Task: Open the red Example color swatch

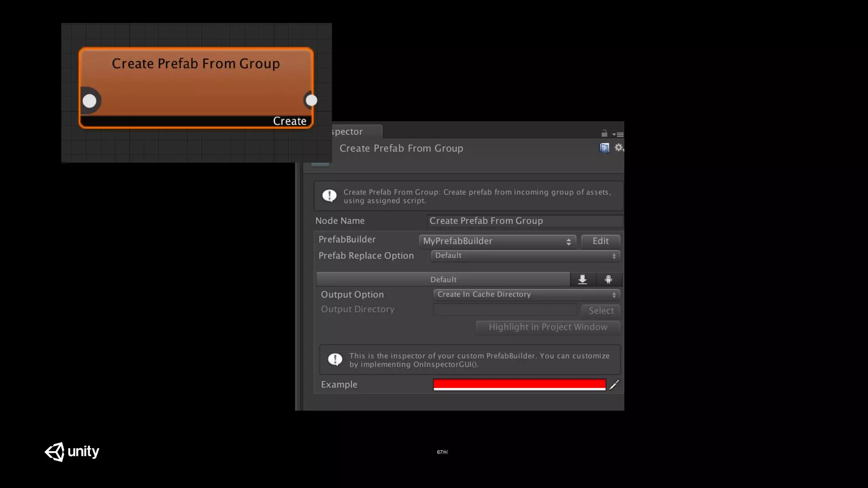Action: pyautogui.click(x=519, y=385)
